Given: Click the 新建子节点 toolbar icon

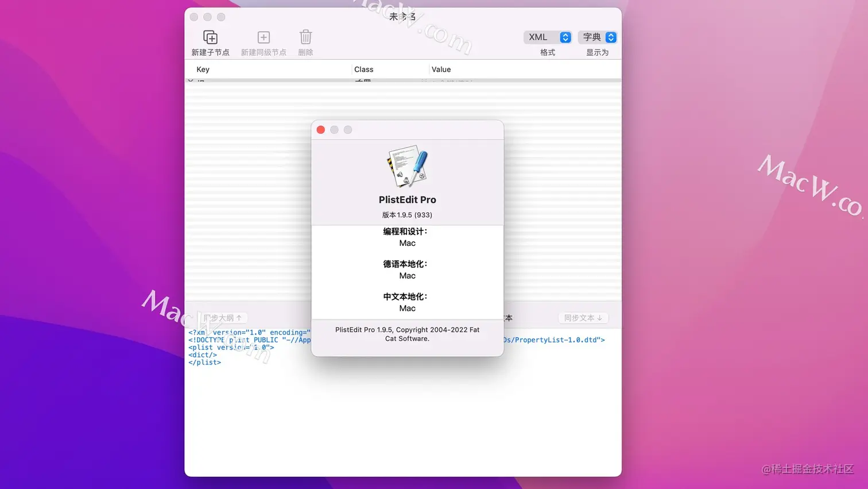Looking at the screenshot, I should click(210, 37).
